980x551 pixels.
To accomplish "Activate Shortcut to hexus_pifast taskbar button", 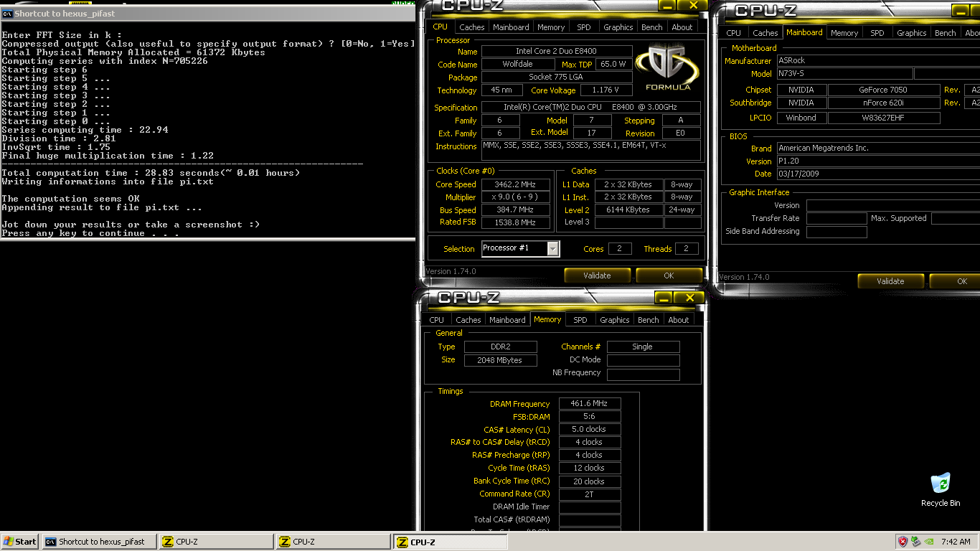I will 100,542.
